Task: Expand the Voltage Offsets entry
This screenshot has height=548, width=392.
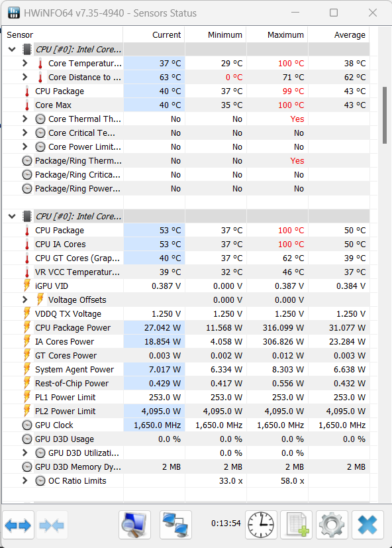Action: [x=24, y=300]
